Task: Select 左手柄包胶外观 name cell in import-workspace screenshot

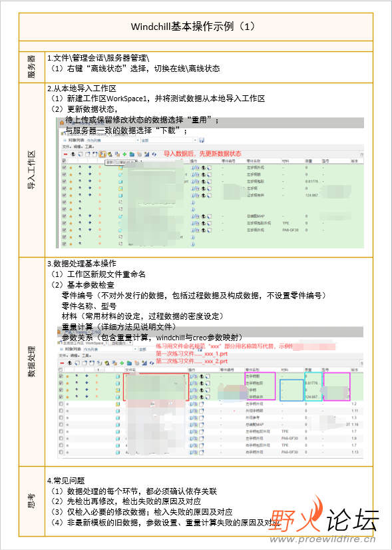Action: tap(259, 223)
